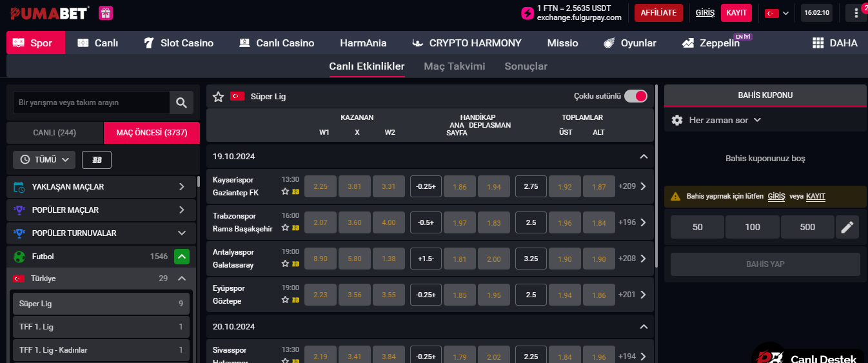The image size is (868, 363).
Task: Collapse the 19.10.2024 date section
Action: point(643,157)
